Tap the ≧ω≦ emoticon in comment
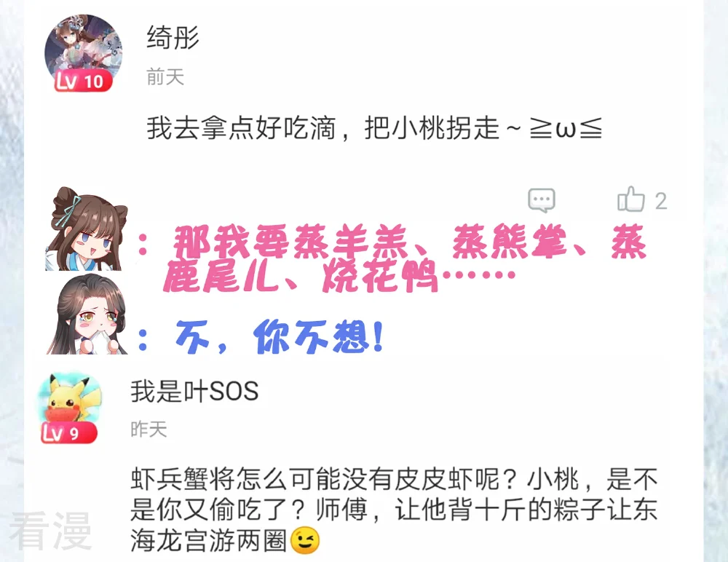 click(566, 128)
